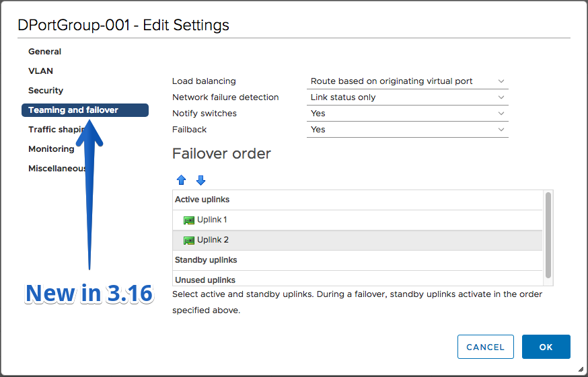Open the Notify switches dropdown
The image size is (588, 377).
coord(408,114)
